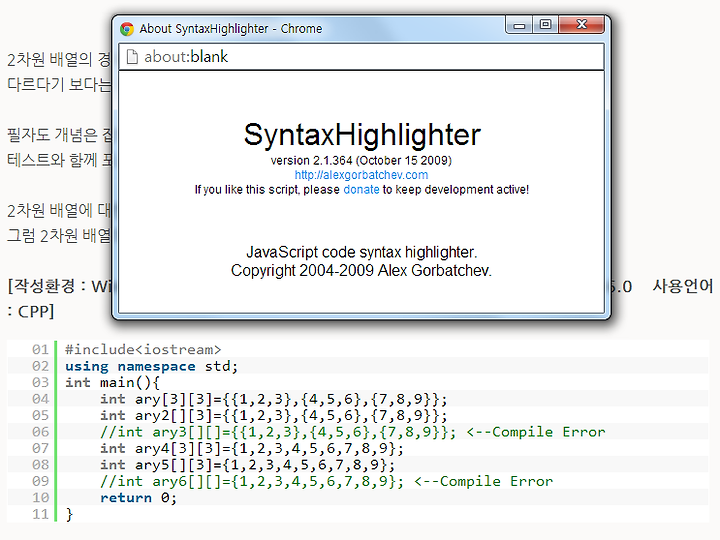720x540 pixels.
Task: Click the ': CPP]' text on the blog page
Action: [31, 312]
